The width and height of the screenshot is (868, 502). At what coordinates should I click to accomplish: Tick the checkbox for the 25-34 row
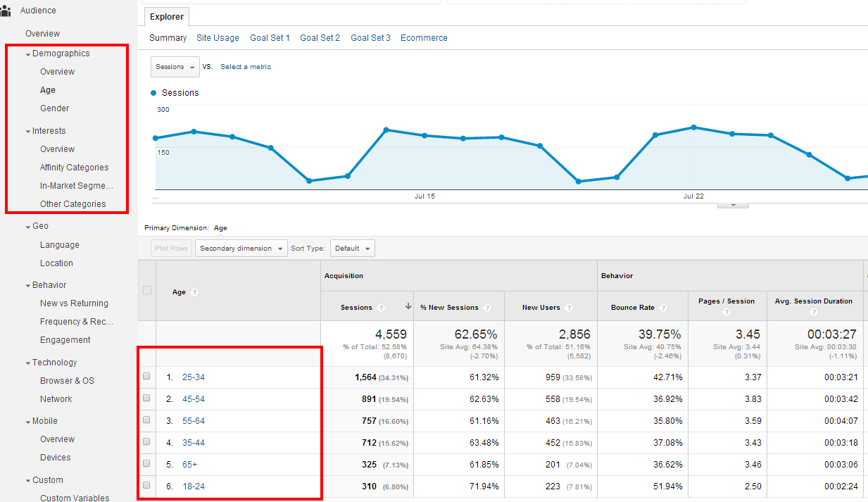click(146, 377)
